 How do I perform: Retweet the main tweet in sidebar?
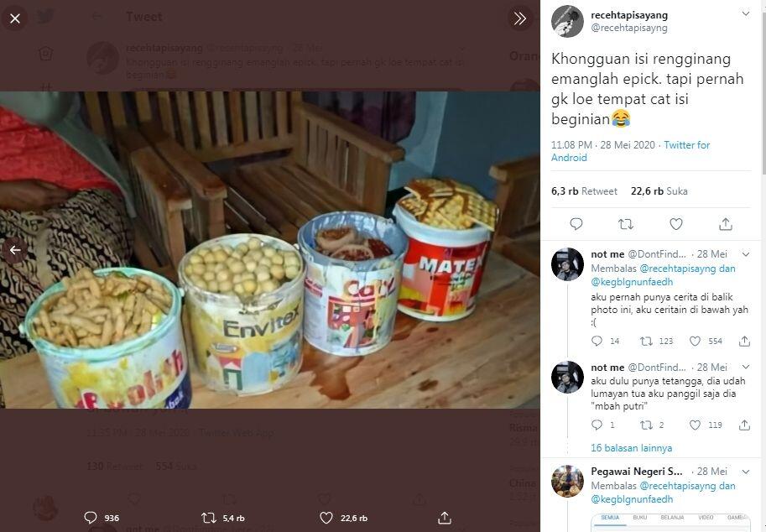click(625, 224)
